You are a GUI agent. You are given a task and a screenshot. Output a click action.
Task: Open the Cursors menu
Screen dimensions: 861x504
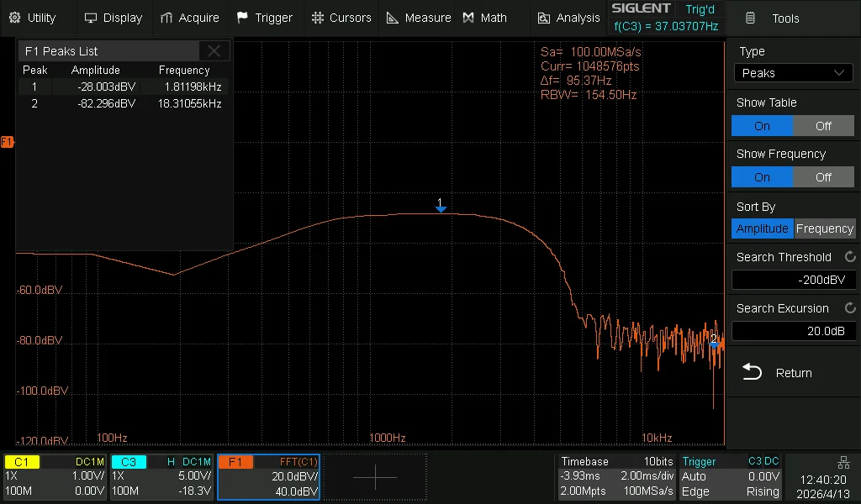[341, 18]
